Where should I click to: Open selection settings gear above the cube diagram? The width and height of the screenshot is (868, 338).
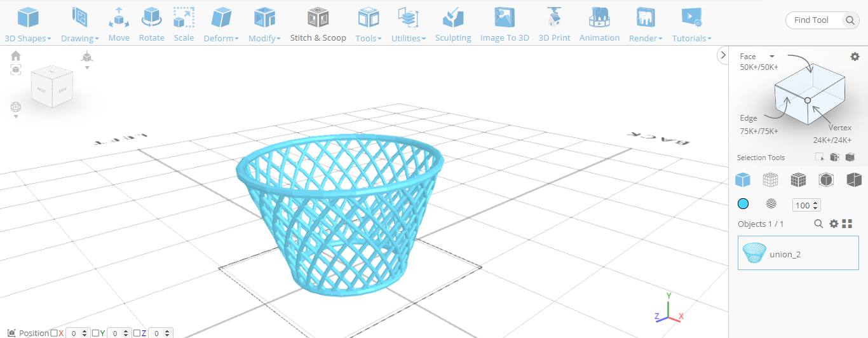pos(855,57)
